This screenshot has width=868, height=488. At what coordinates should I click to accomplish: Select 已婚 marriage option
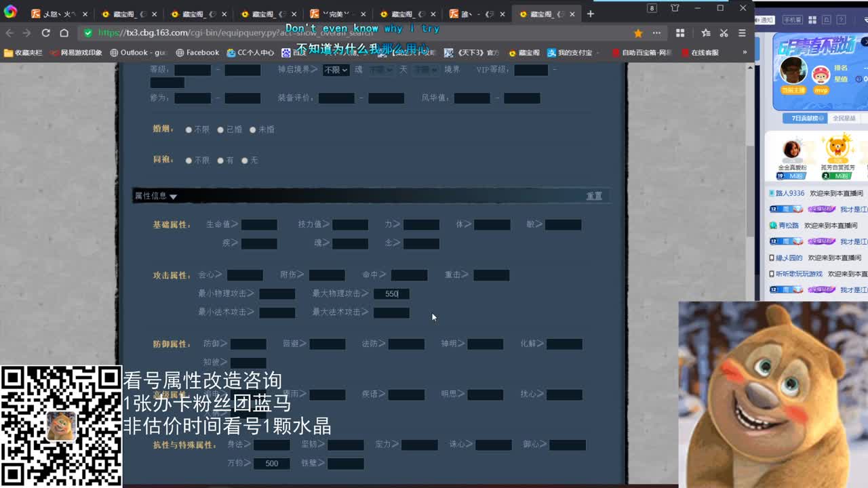pyautogui.click(x=220, y=129)
